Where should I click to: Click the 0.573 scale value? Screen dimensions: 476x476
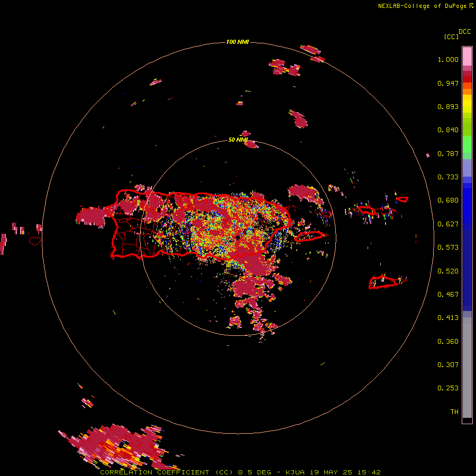click(448, 248)
